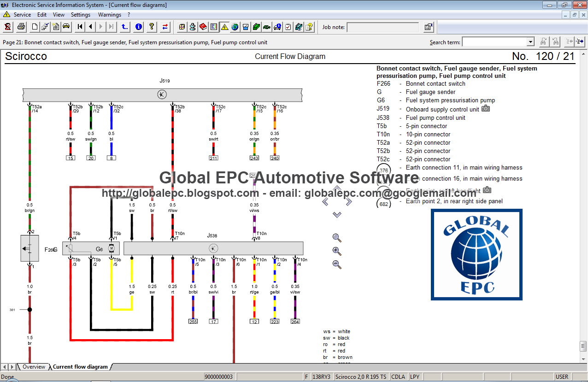
Task: Click the yellow question mark help icon
Action: (152, 27)
